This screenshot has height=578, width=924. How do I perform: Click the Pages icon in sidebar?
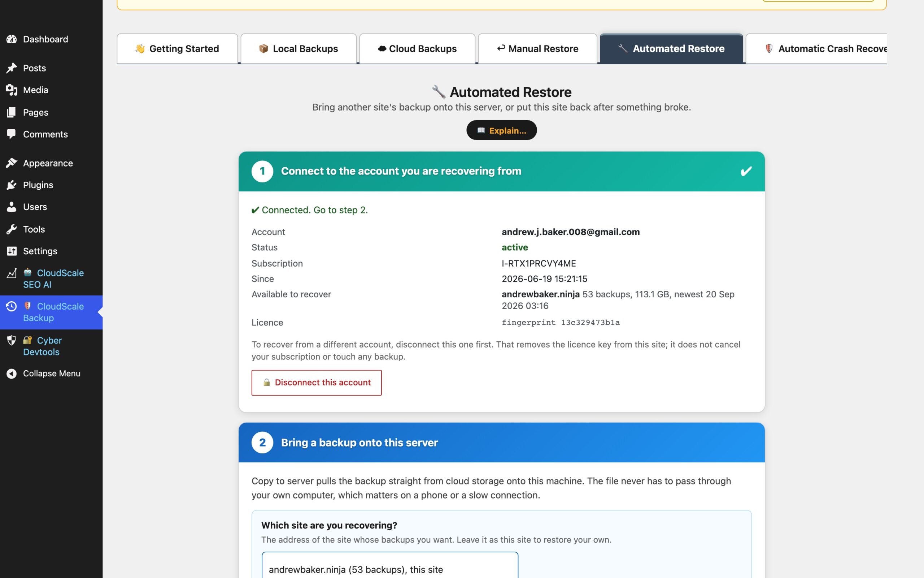[12, 112]
